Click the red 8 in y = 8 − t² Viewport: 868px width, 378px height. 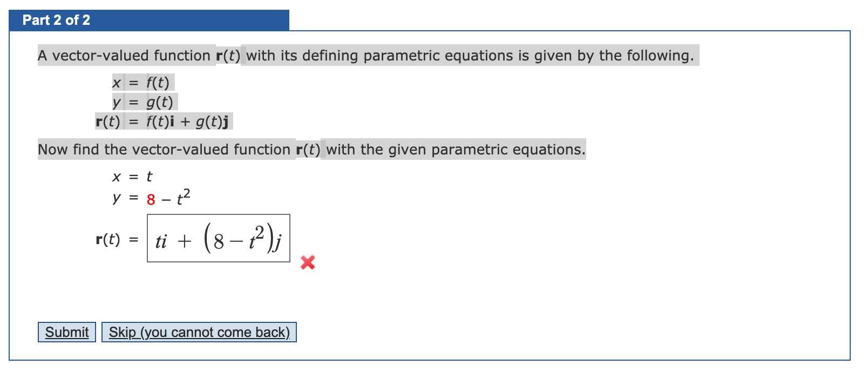[151, 200]
